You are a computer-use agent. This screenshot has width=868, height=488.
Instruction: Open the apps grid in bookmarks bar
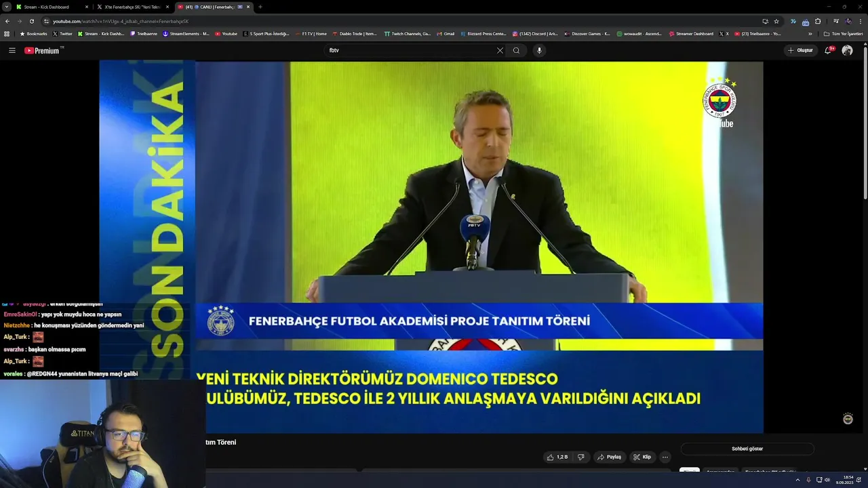[x=7, y=33]
